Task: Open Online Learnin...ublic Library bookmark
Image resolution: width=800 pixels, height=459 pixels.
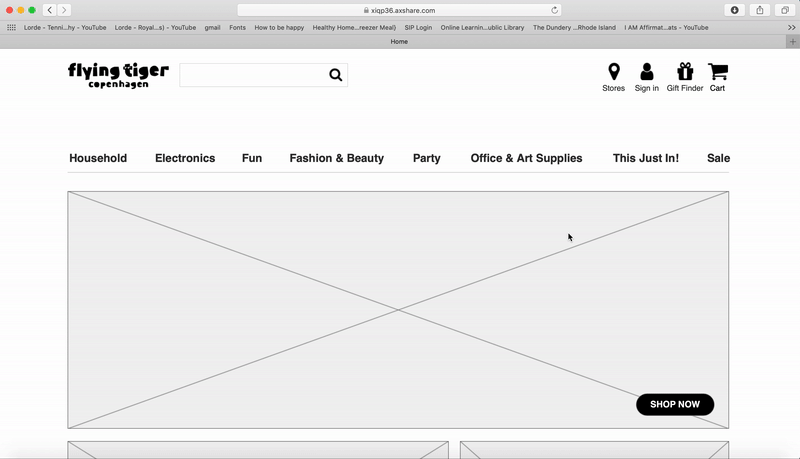Action: coord(482,28)
